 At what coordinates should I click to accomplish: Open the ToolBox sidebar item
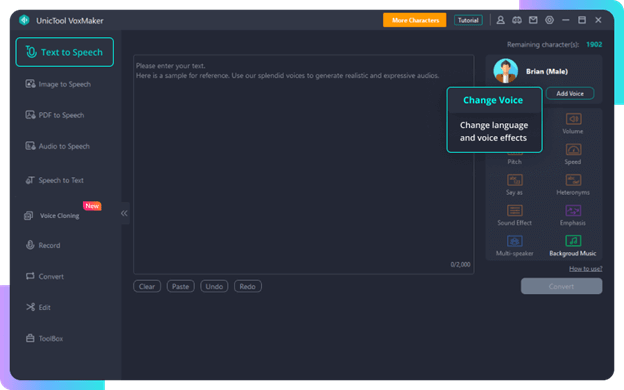pos(45,338)
